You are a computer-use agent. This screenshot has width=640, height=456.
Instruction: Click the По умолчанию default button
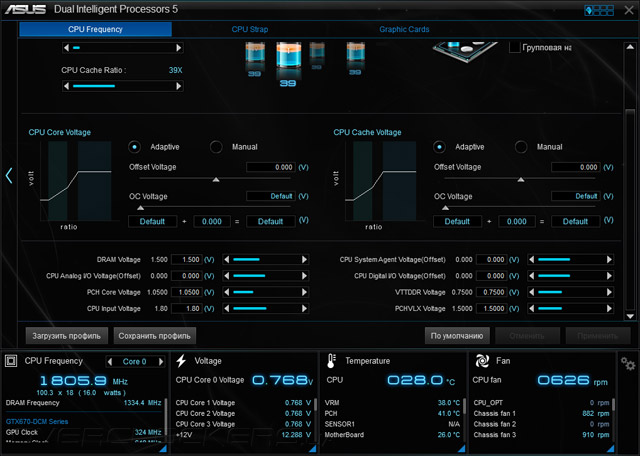[457, 336]
